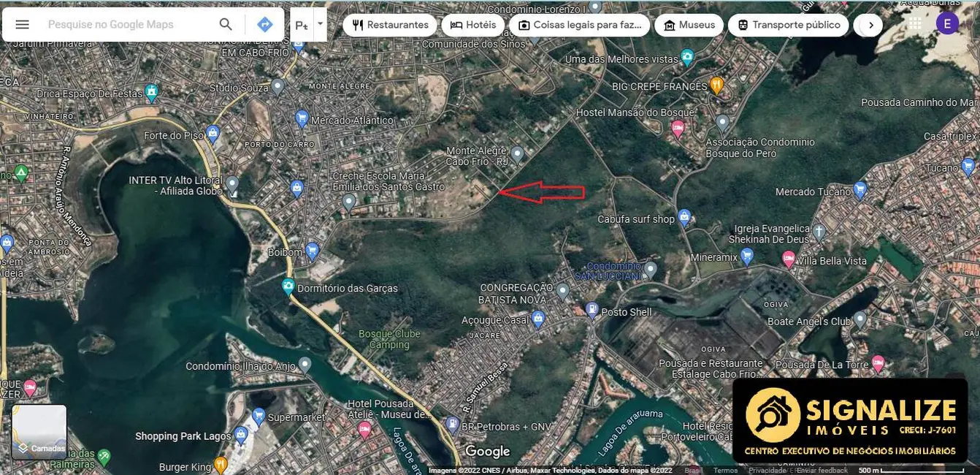Click the Google apps grid icon
The width and height of the screenshot is (980, 475).
coord(914,23)
